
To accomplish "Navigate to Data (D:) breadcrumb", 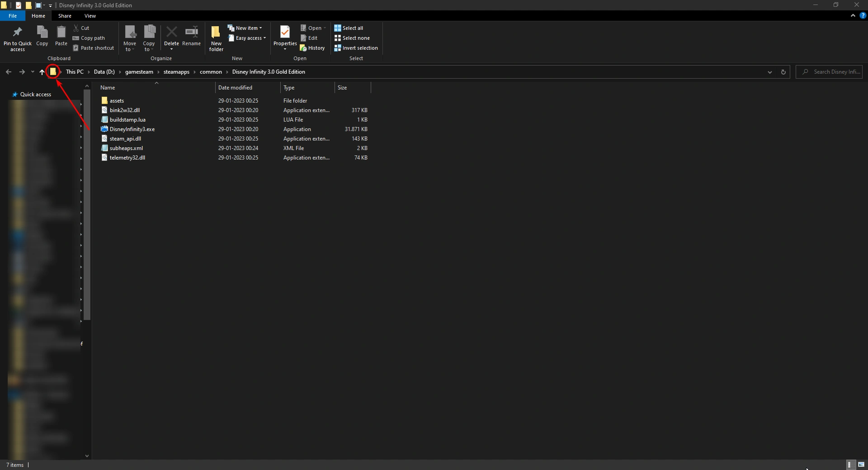I will (x=104, y=72).
